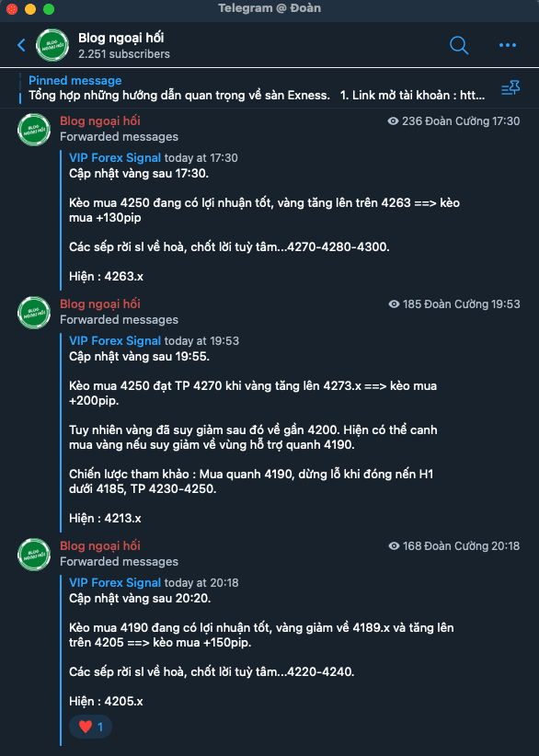
Task: Open the VIP Forex Signal link at 19:53
Action: 114,340
